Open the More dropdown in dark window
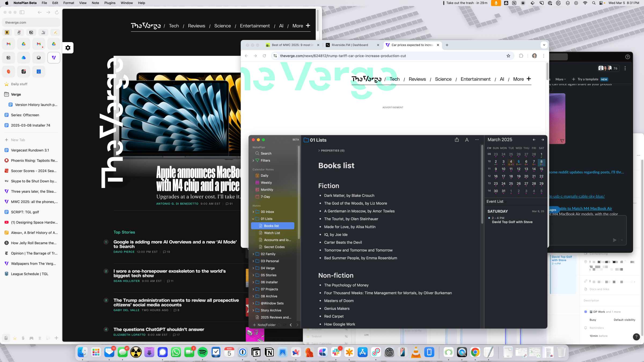 pyautogui.click(x=561, y=79)
